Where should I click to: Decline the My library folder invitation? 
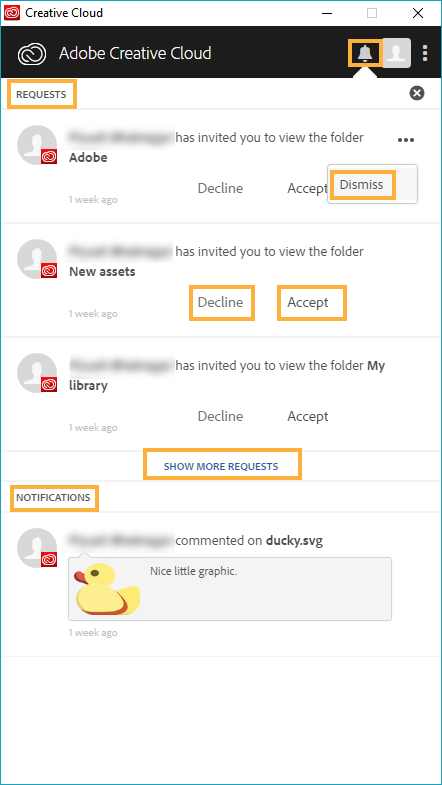[220, 417]
